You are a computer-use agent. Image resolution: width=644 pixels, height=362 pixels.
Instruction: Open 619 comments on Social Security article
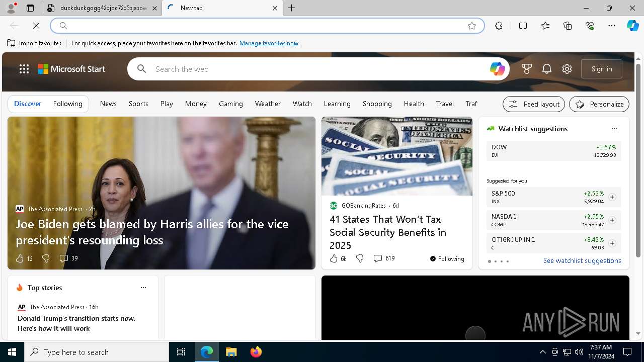(x=384, y=258)
